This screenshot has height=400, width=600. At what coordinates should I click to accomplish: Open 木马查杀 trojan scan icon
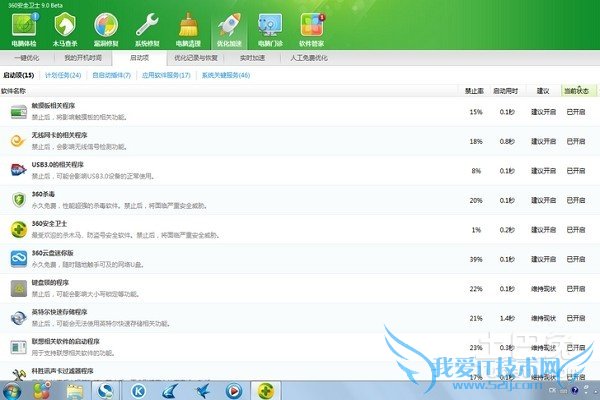pos(65,30)
